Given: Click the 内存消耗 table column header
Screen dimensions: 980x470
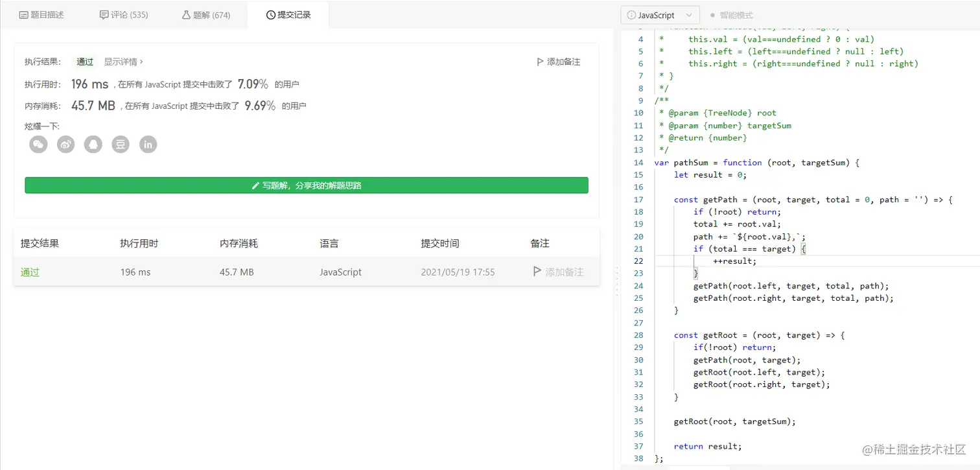Looking at the screenshot, I should [x=239, y=243].
